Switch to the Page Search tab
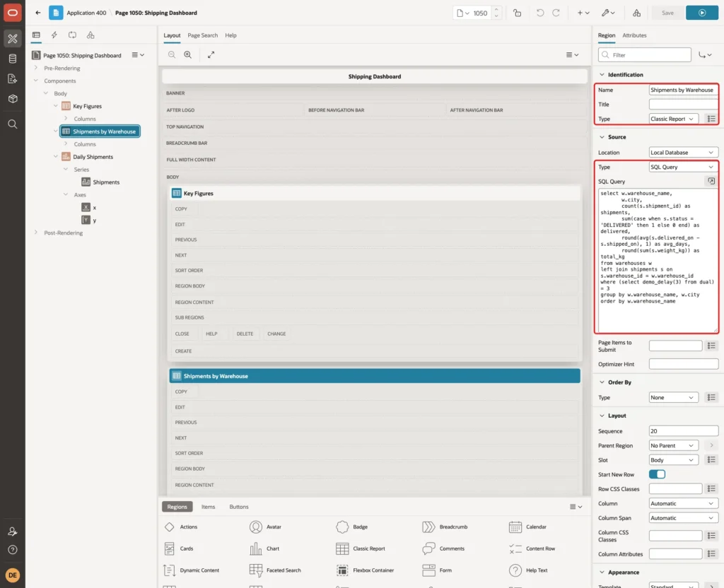 click(202, 35)
